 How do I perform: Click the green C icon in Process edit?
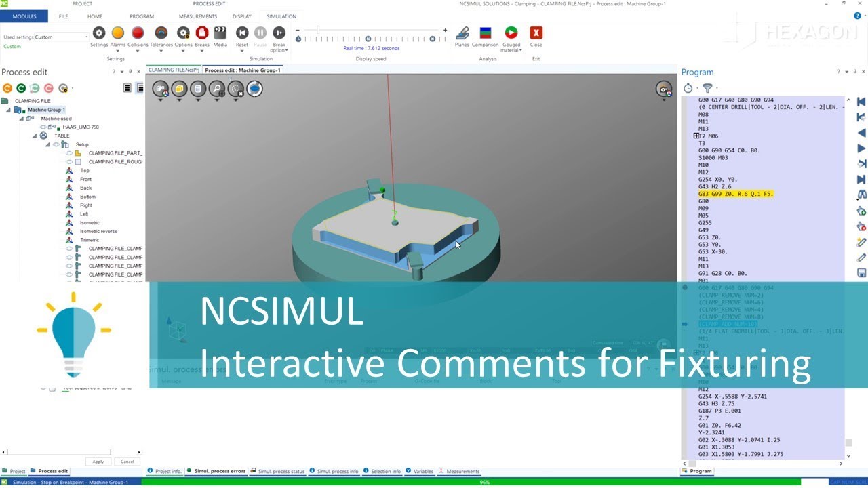point(21,88)
